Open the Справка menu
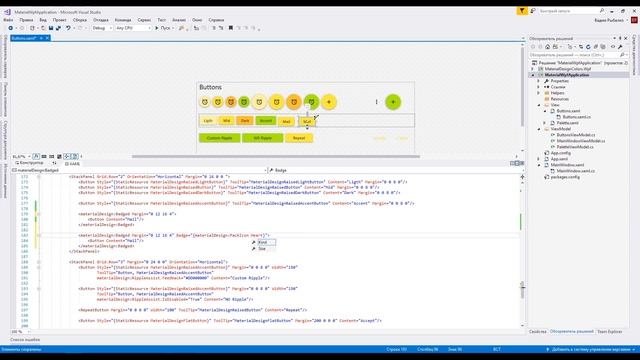The image size is (640, 360). point(216,20)
